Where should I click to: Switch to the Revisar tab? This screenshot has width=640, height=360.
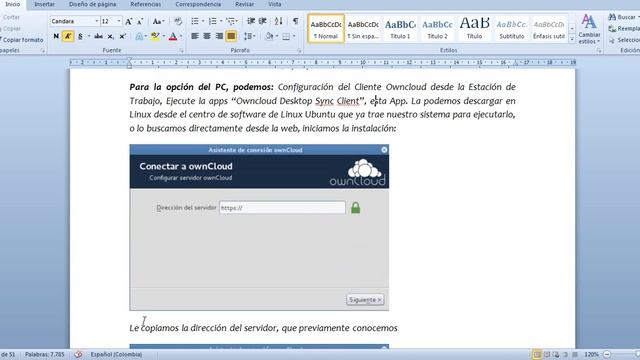[244, 4]
